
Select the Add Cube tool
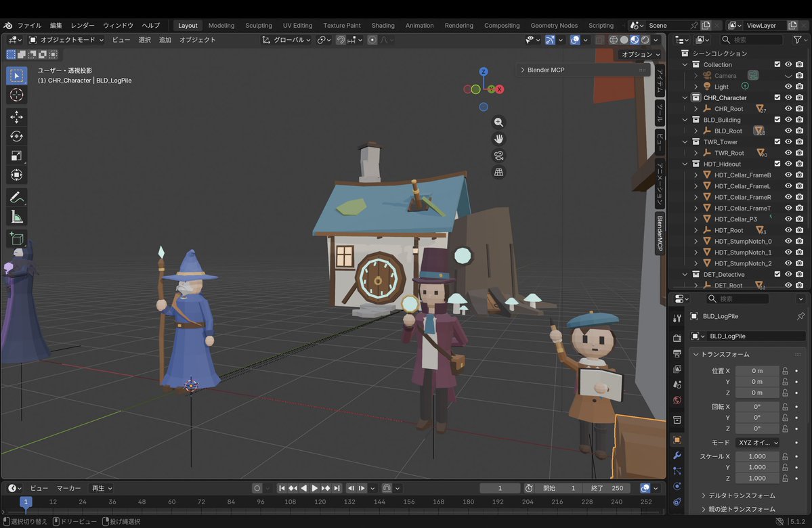(x=16, y=239)
